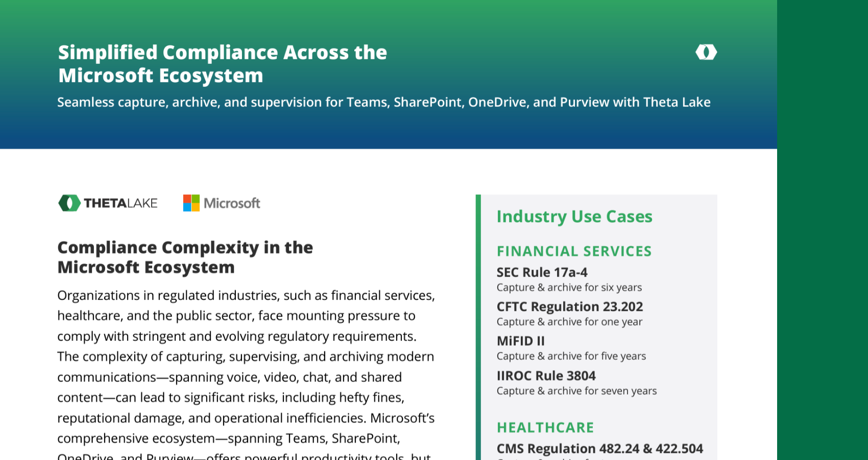Viewport: 868px width, 460px height.
Task: Click the 'Microsoft' wordmark text
Action: (232, 203)
